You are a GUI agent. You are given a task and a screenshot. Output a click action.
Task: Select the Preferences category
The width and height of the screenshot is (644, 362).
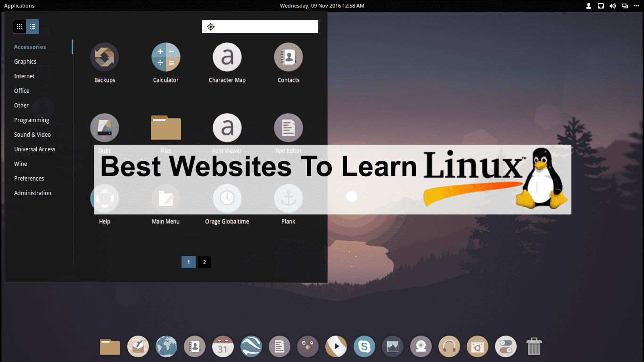[29, 179]
